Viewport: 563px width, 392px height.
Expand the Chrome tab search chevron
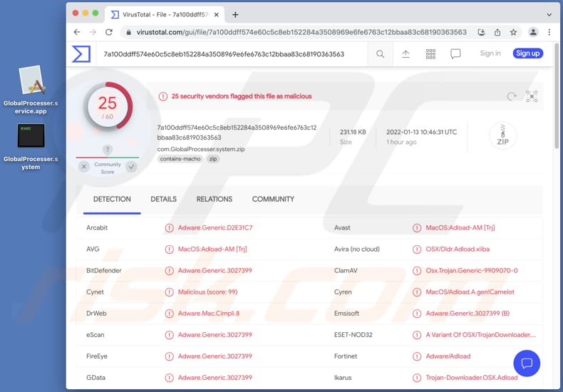point(549,14)
